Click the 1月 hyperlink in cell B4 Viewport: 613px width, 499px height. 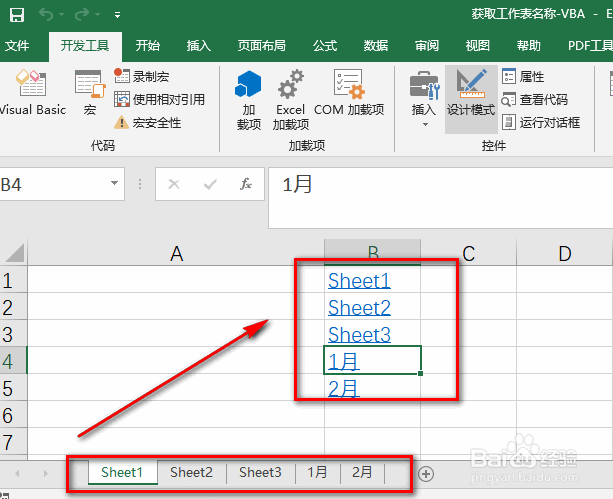pos(344,362)
